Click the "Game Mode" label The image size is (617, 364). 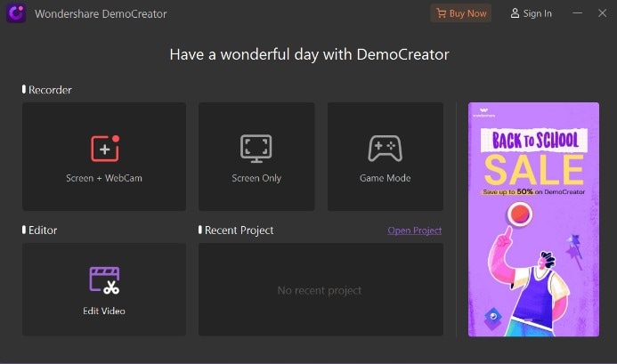point(385,178)
